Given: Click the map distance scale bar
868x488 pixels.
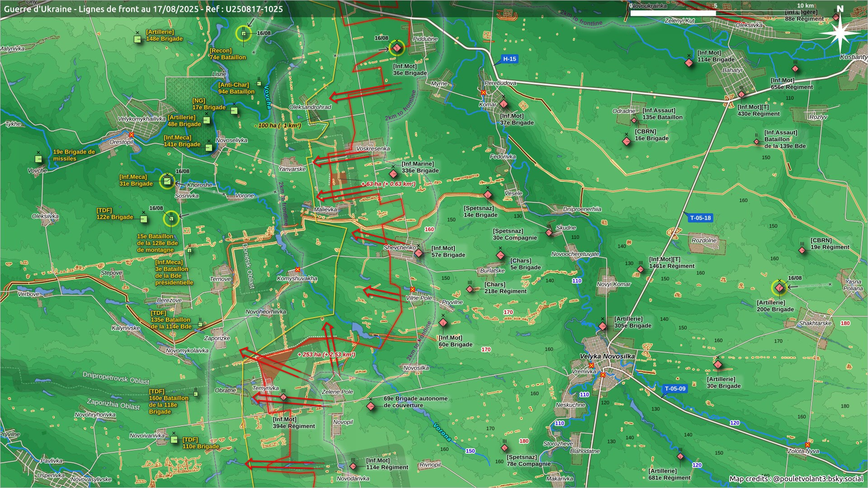Looking at the screenshot, I should [x=716, y=13].
